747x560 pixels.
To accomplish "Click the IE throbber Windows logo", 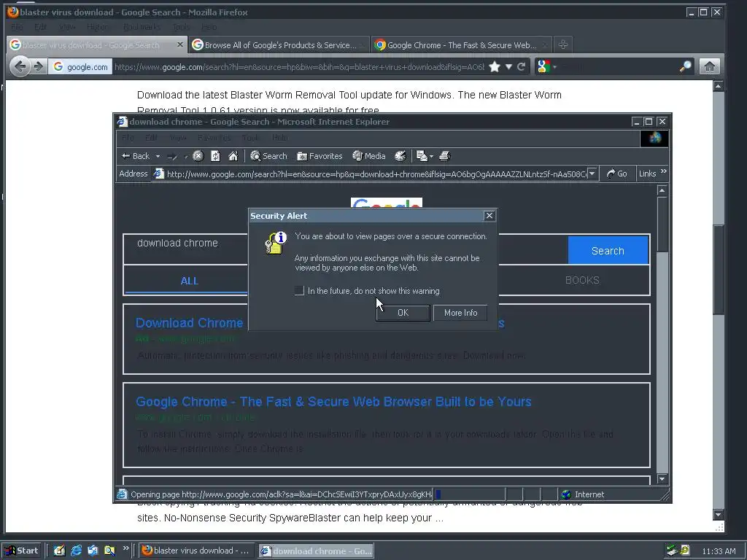I will tap(654, 138).
